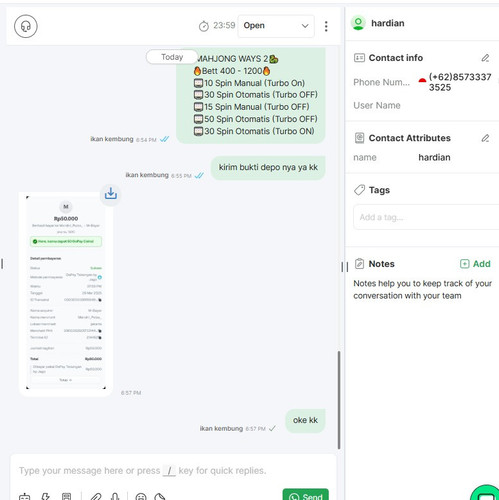This screenshot has width=499, height=500.
Task: Click the chat area scrollbar
Action: pos(339,400)
